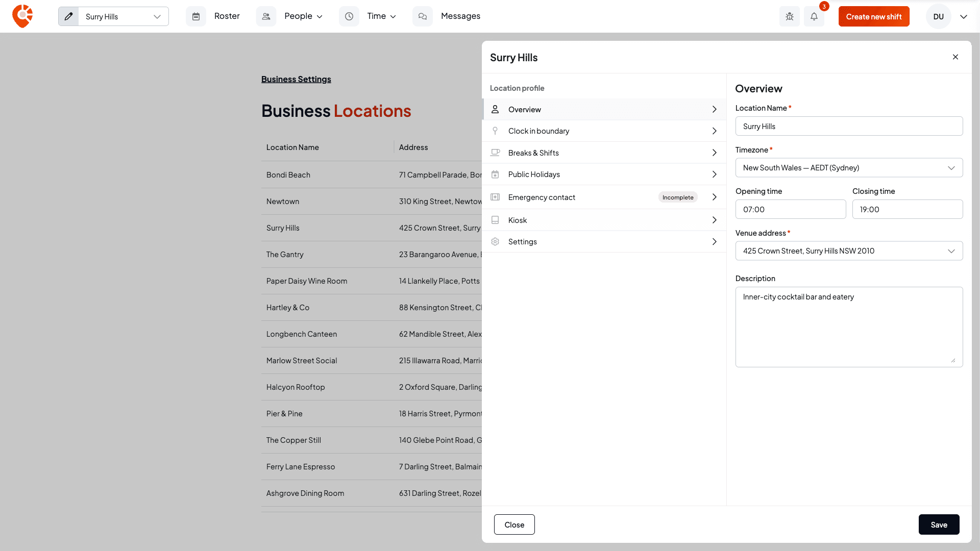
Task: Expand the Time menu
Action: tap(382, 16)
